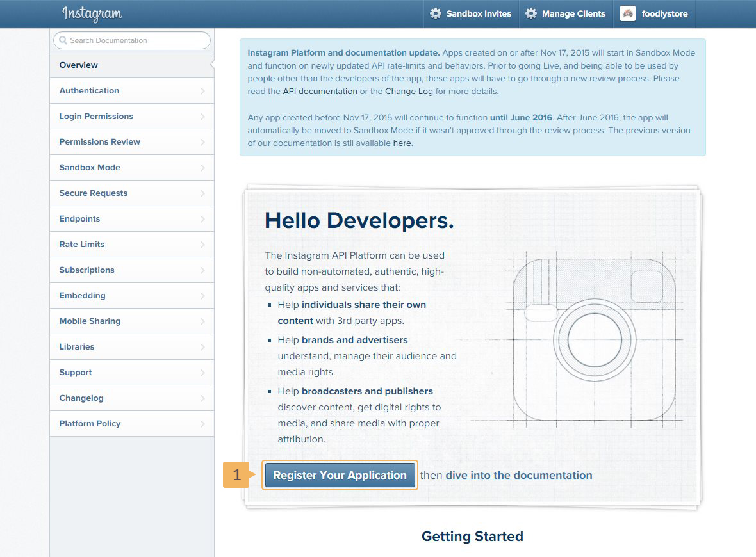Click the Sandbox Invites gear icon
The image size is (756, 557).
436,13
